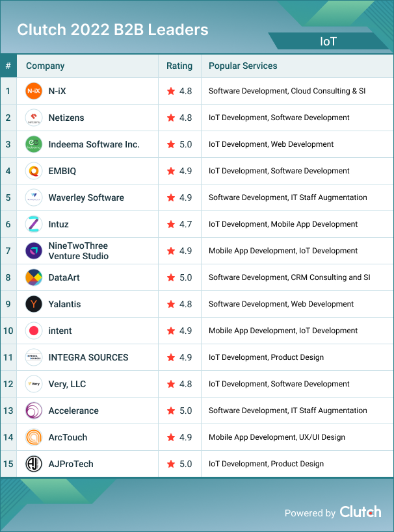This screenshot has width=394, height=532.
Task: Click the Netizens company name
Action: coord(66,118)
